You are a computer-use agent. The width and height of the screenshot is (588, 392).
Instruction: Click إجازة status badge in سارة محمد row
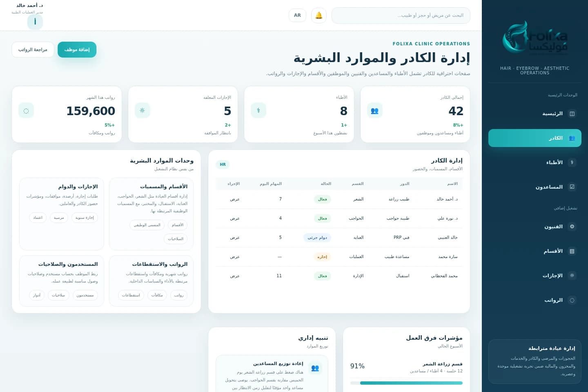(x=322, y=257)
